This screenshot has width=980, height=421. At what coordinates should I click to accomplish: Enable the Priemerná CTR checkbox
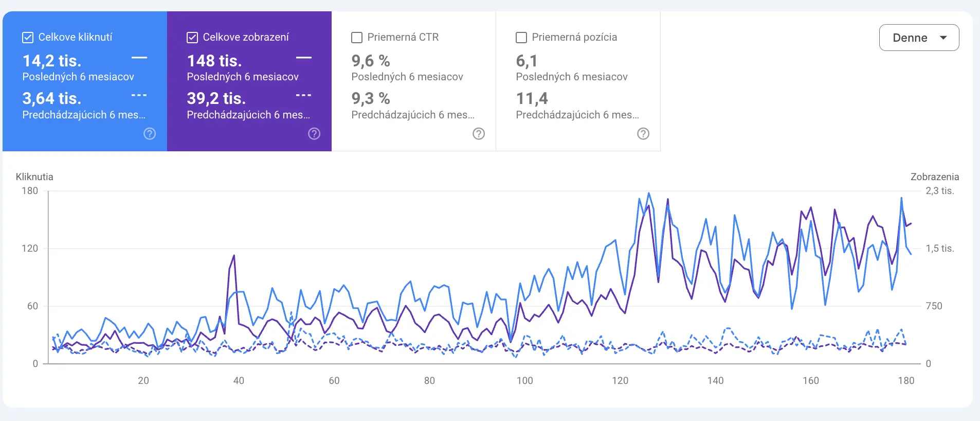pyautogui.click(x=357, y=38)
